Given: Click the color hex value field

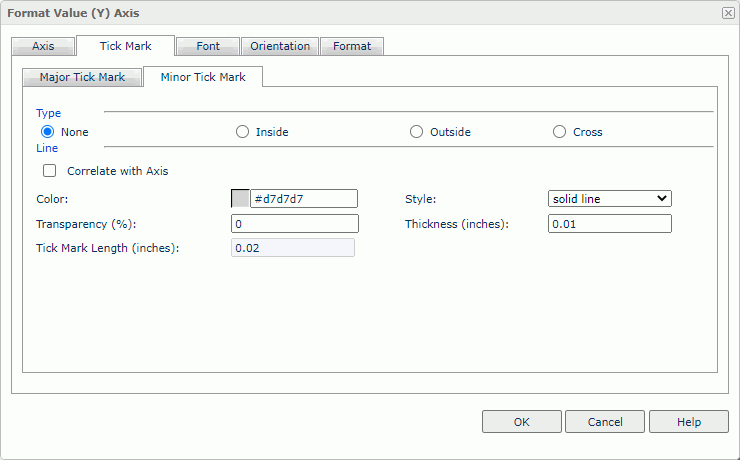Looking at the screenshot, I should 303,199.
